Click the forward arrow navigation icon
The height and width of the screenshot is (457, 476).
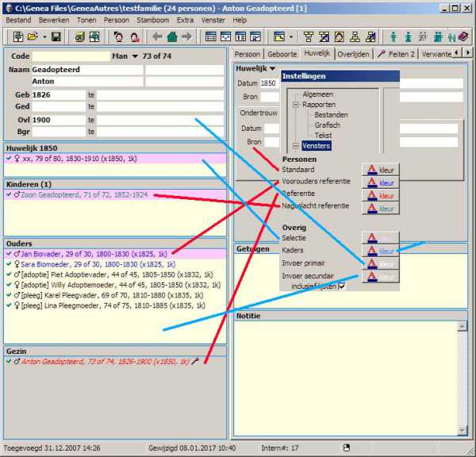(186, 36)
